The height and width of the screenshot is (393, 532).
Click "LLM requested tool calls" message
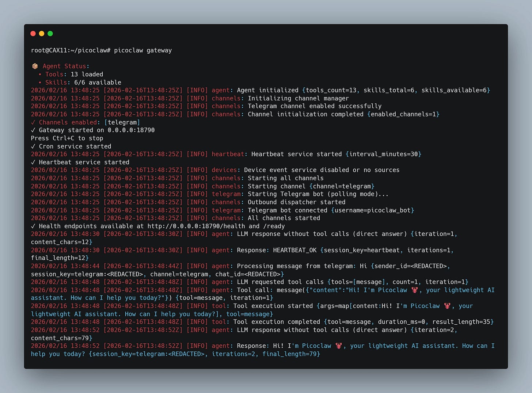click(280, 282)
